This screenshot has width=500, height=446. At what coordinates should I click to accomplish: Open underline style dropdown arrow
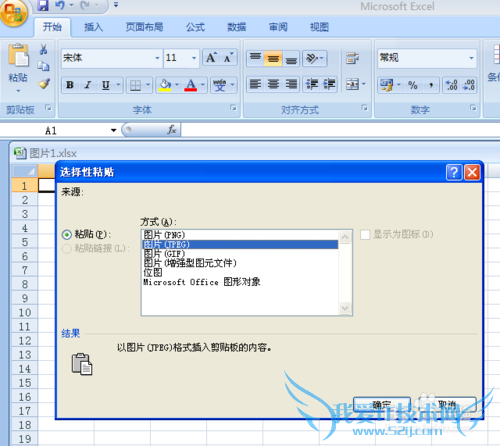click(118, 85)
